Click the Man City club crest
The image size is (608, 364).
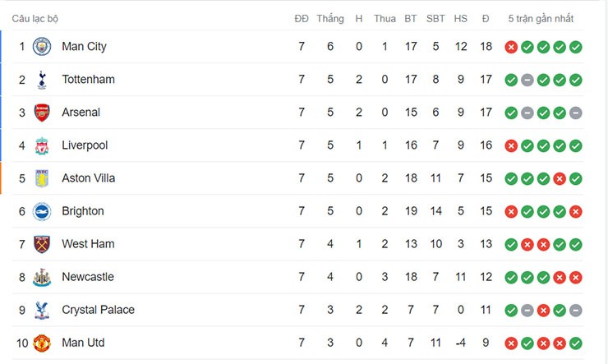point(42,47)
